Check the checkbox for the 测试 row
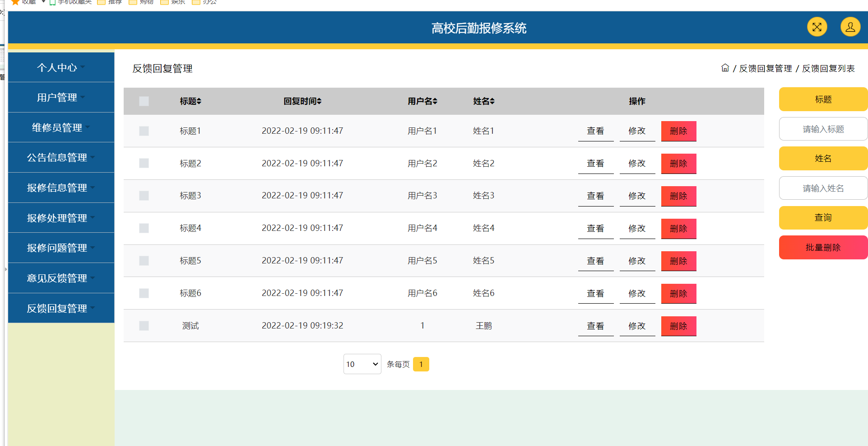The width and height of the screenshot is (868, 446). (x=144, y=325)
